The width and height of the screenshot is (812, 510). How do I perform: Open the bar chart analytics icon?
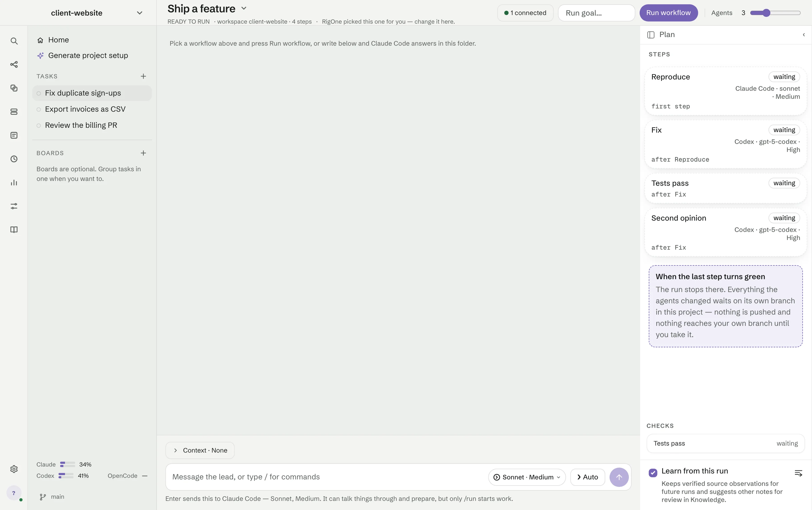point(14,182)
